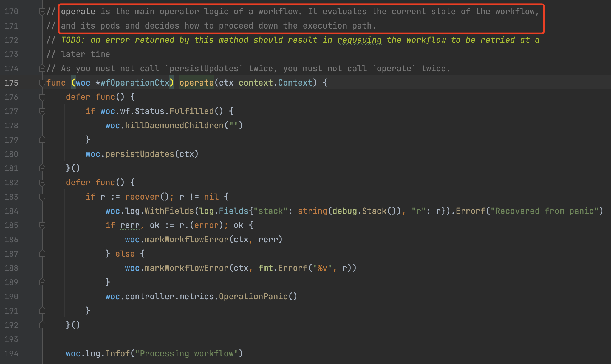The height and width of the screenshot is (364, 611).
Task: Fold the recover if-block at line 183
Action: tap(42, 197)
